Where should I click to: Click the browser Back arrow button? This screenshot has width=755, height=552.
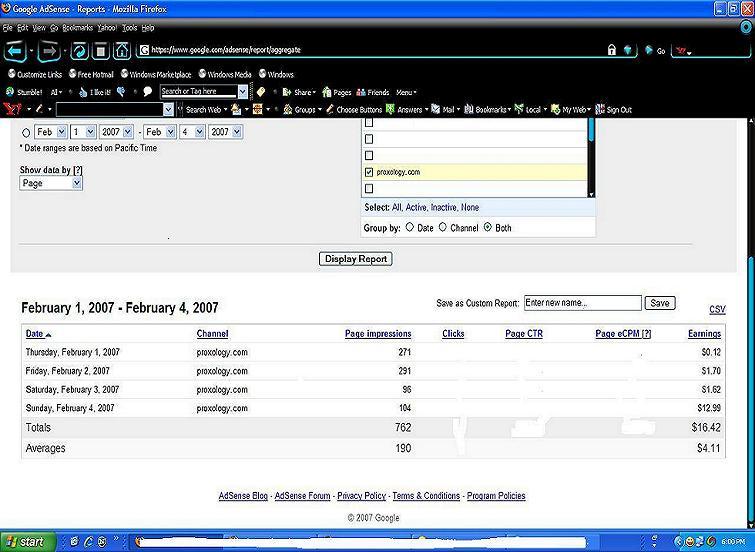pos(16,49)
